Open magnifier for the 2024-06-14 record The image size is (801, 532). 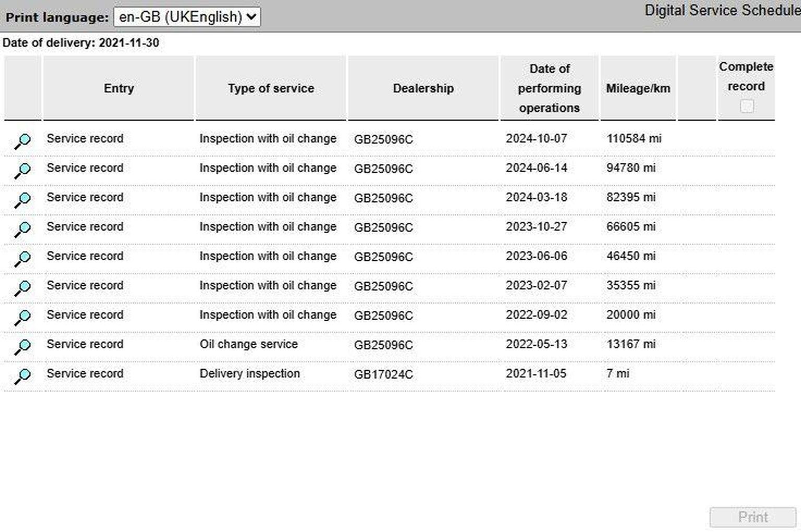(x=22, y=170)
